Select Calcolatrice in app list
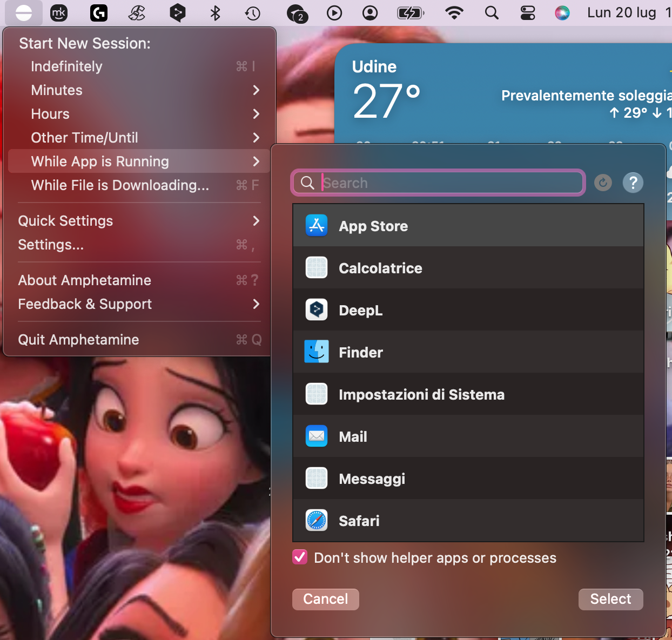The image size is (672, 640). coord(468,268)
